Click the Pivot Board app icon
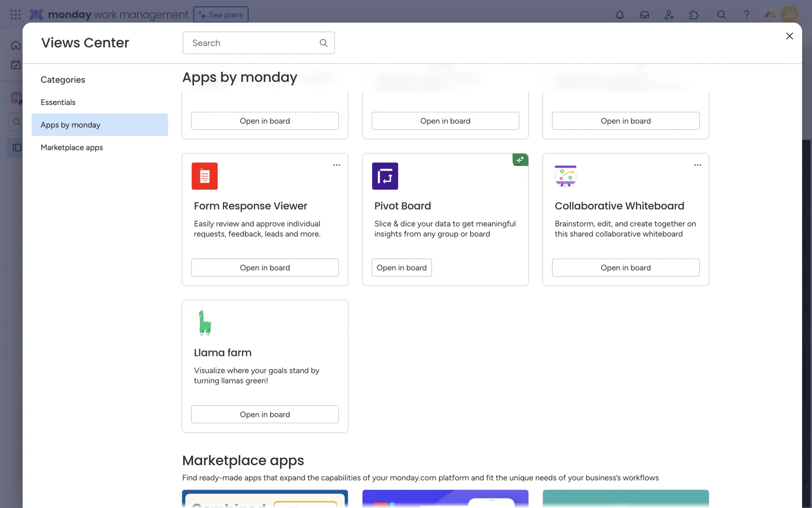Viewport: 812px width, 508px height. (x=385, y=176)
